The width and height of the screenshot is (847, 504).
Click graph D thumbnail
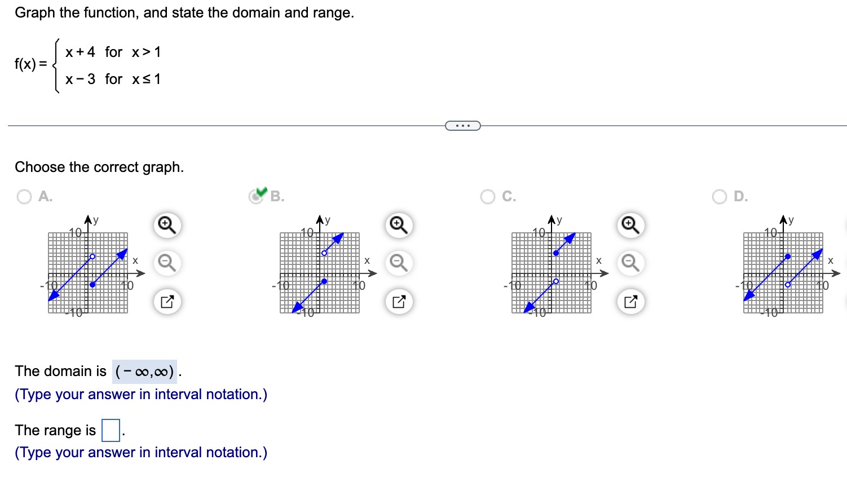click(x=784, y=272)
